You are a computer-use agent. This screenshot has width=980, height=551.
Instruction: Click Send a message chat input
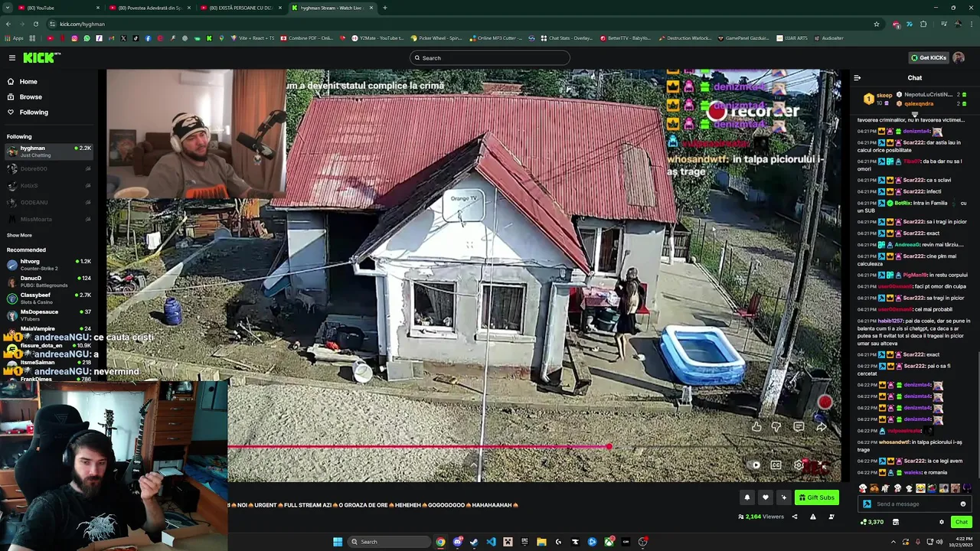pos(916,504)
